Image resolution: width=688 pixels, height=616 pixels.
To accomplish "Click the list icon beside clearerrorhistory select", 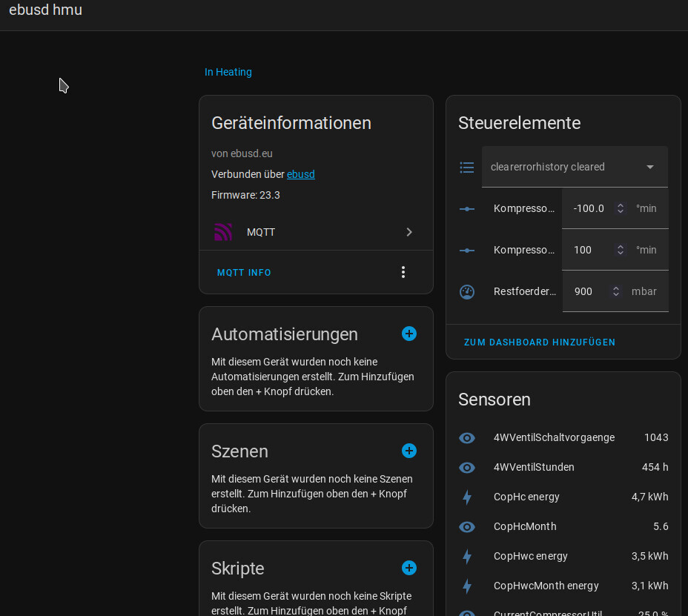I will (467, 167).
